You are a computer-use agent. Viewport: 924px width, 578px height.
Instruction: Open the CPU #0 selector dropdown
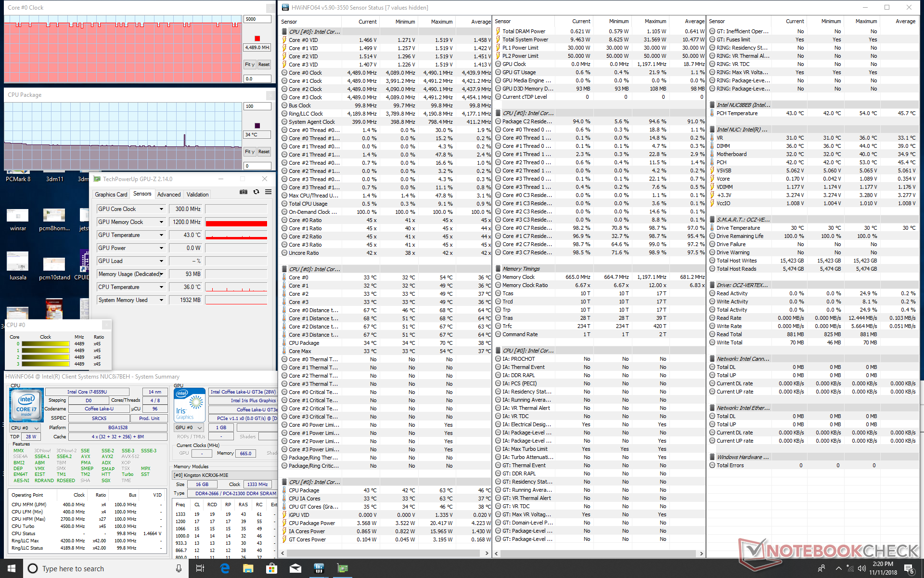25,428
